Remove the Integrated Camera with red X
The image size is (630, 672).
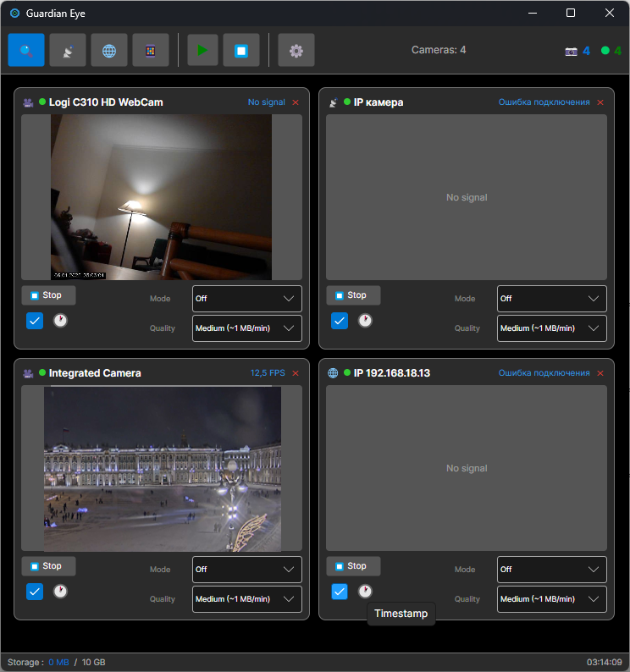296,373
